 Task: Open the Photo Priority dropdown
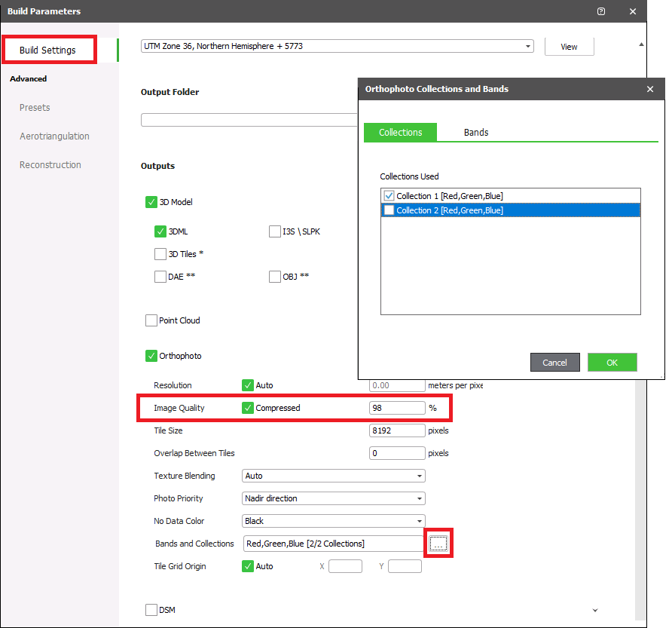pyautogui.click(x=419, y=498)
